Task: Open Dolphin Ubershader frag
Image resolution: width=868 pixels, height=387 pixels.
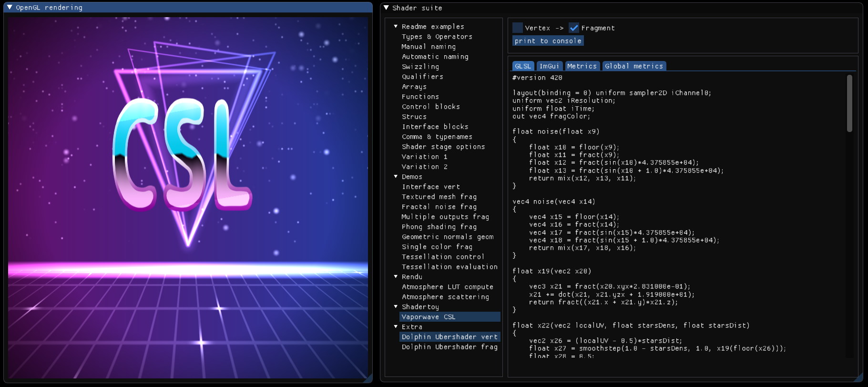Action: 449,347
